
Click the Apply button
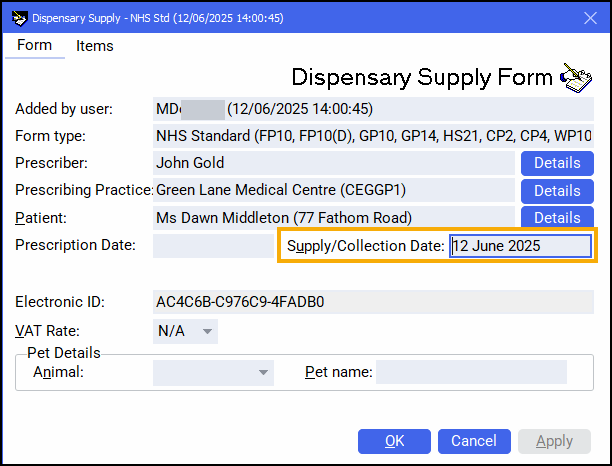point(554,441)
